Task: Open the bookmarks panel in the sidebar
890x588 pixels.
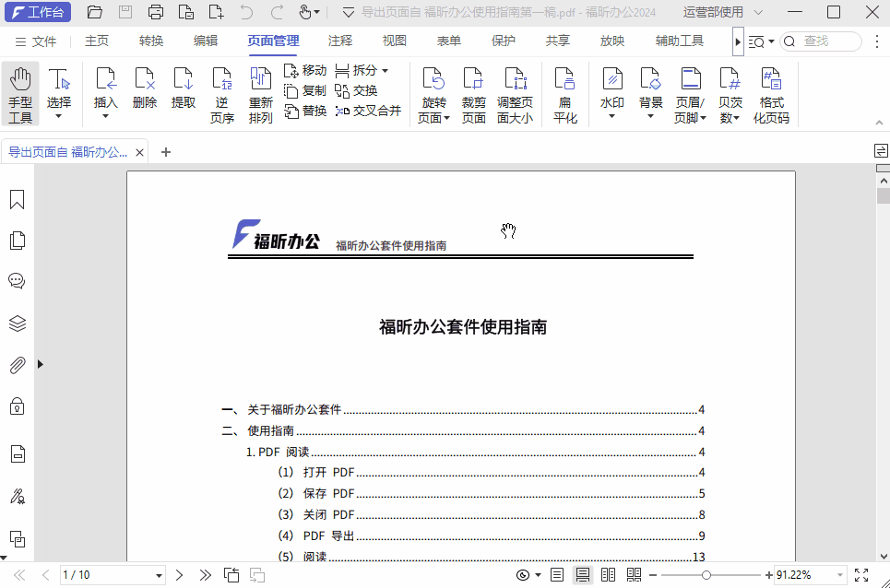Action: [16, 198]
